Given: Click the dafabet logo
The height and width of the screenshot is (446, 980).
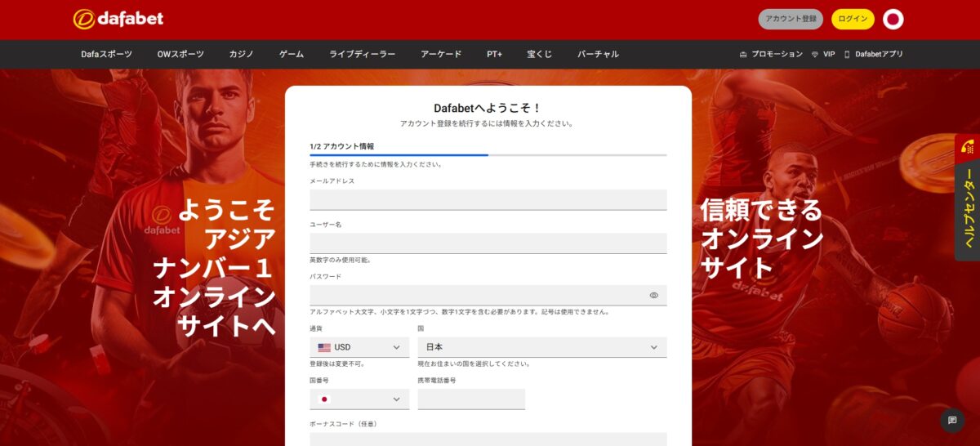Looking at the screenshot, I should click(x=118, y=19).
